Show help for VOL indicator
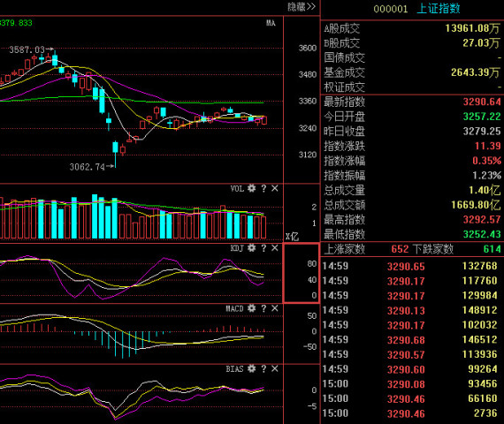 point(263,188)
